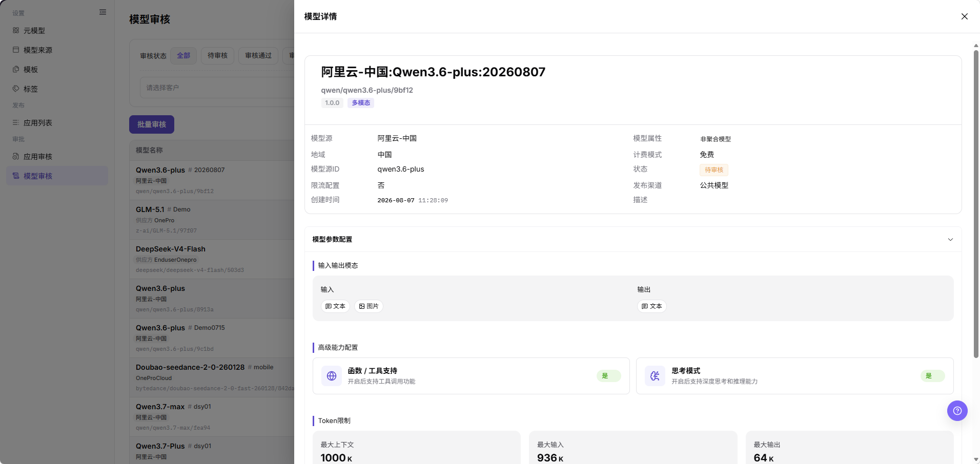The width and height of the screenshot is (980, 464).
Task: Open 应用列表 in the sidebar
Action: coord(57,123)
